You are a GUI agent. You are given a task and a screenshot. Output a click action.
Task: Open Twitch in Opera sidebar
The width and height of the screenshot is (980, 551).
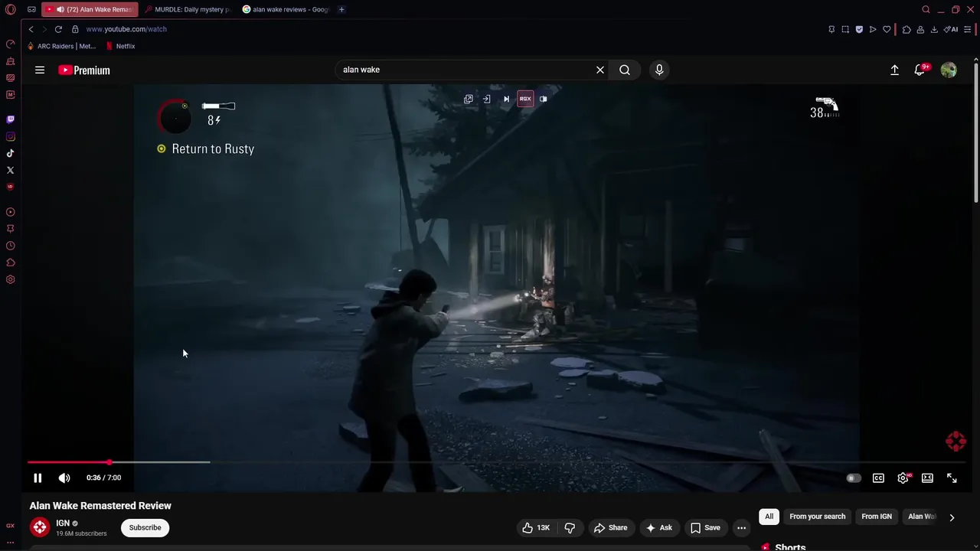(10, 119)
